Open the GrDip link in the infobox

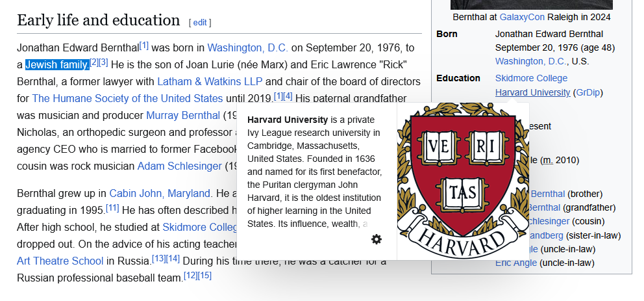point(588,92)
